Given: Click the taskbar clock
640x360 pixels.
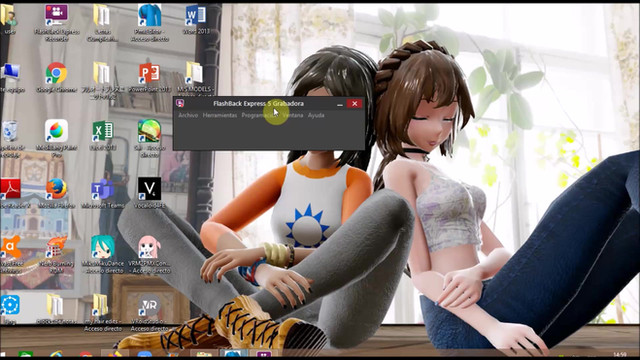Looking at the screenshot, I should click(620, 354).
